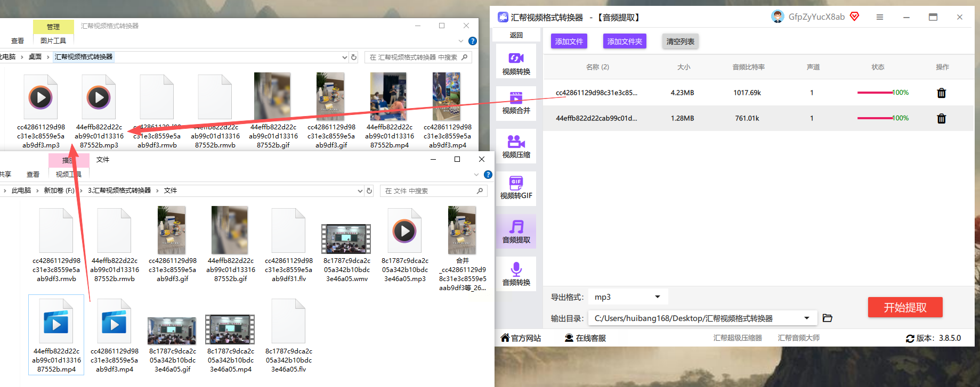Expand the 输出目录 path dropdown
Viewport: 980px width, 387px height.
click(807, 318)
